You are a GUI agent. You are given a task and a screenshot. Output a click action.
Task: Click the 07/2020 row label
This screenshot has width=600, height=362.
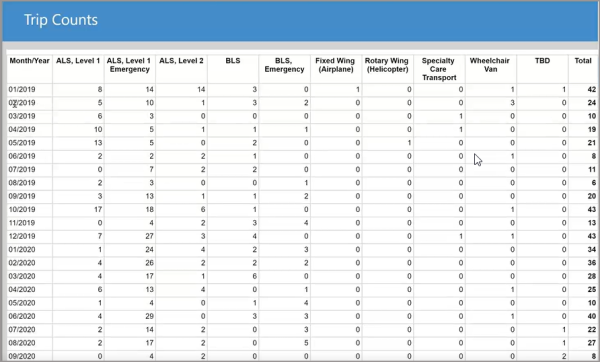pos(22,329)
